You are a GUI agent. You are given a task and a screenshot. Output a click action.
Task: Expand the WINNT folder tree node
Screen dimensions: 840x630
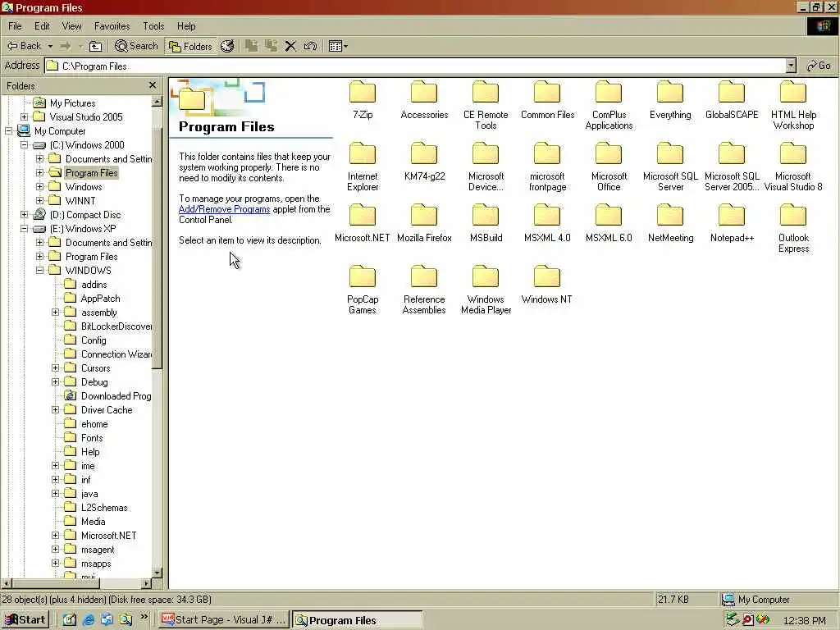[39, 200]
